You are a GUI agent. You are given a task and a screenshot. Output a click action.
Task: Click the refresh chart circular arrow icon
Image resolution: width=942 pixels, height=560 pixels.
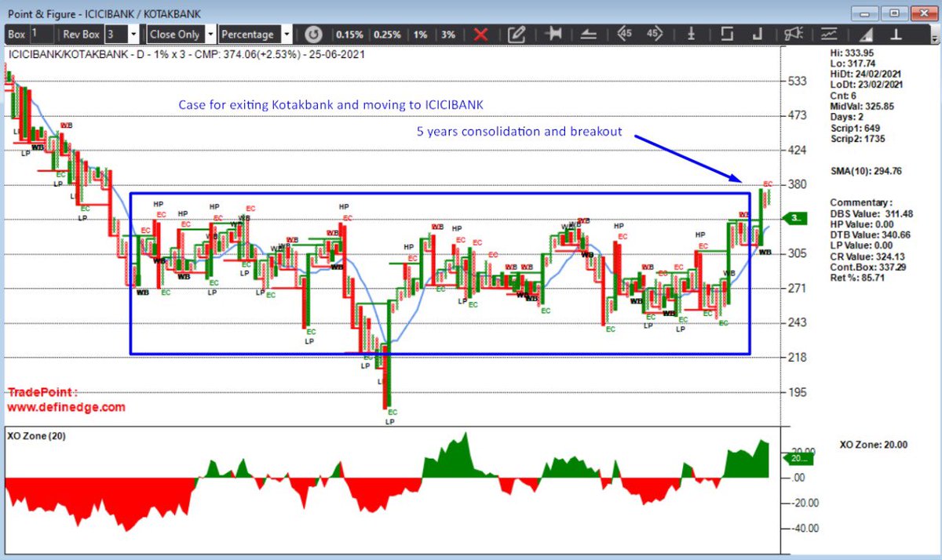[313, 34]
